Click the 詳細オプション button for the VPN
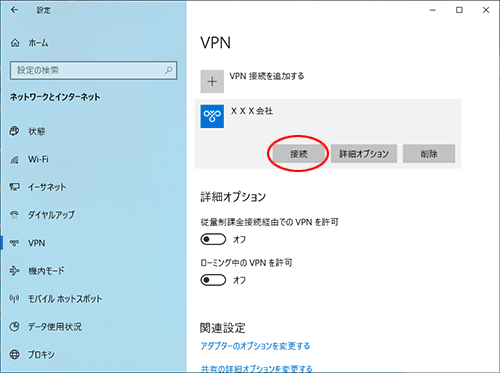 364,154
